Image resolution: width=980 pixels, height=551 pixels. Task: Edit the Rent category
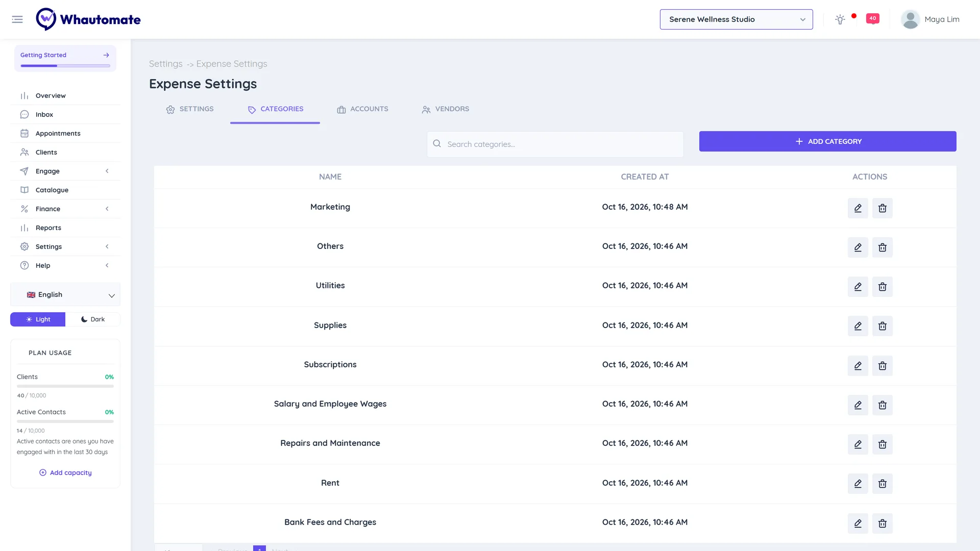click(858, 484)
